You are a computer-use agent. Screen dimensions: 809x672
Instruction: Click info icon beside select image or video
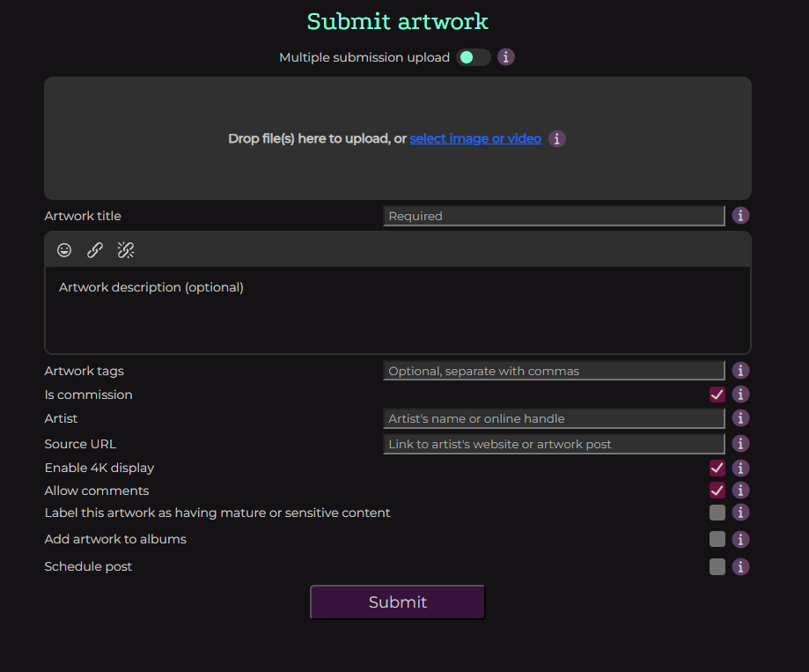coord(556,138)
